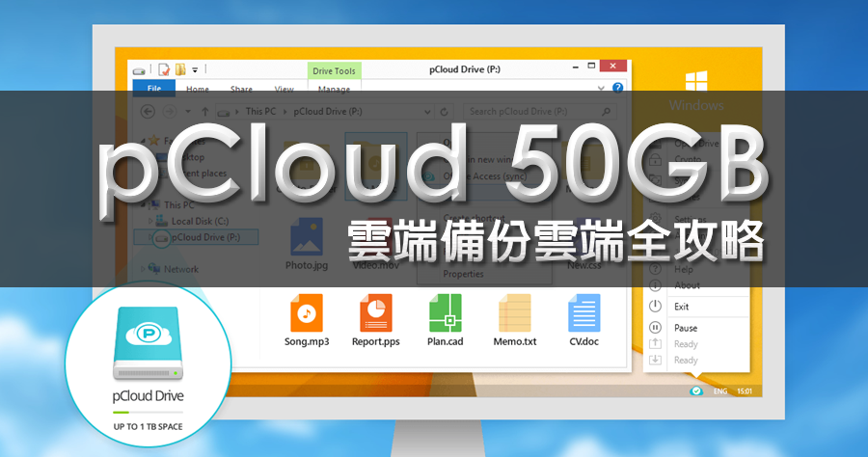Click the search magnifier icon
Image resolution: width=868 pixels, height=457 pixels.
pos(607,112)
